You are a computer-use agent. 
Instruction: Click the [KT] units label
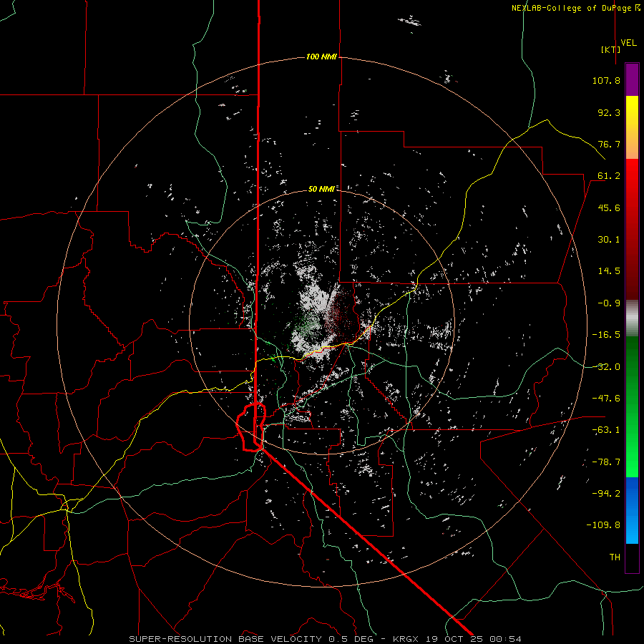tap(611, 49)
